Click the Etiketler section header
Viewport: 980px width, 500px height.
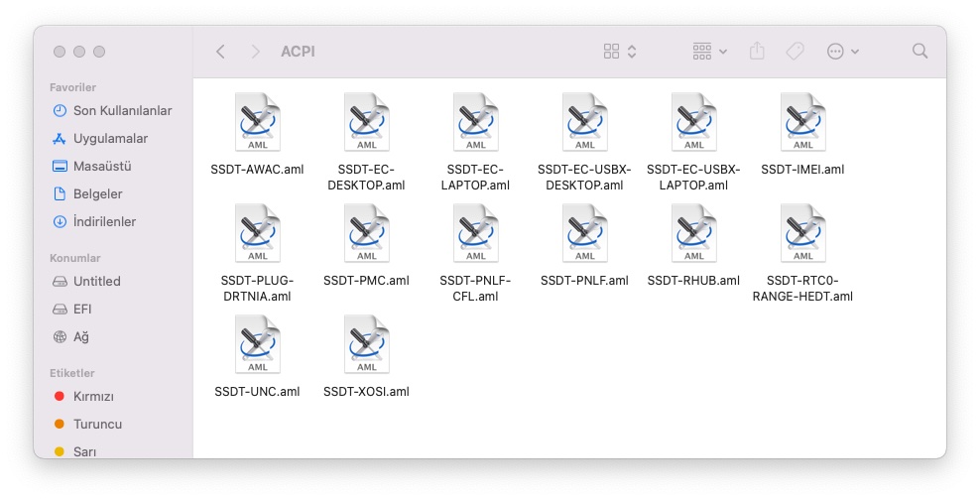[x=71, y=373]
